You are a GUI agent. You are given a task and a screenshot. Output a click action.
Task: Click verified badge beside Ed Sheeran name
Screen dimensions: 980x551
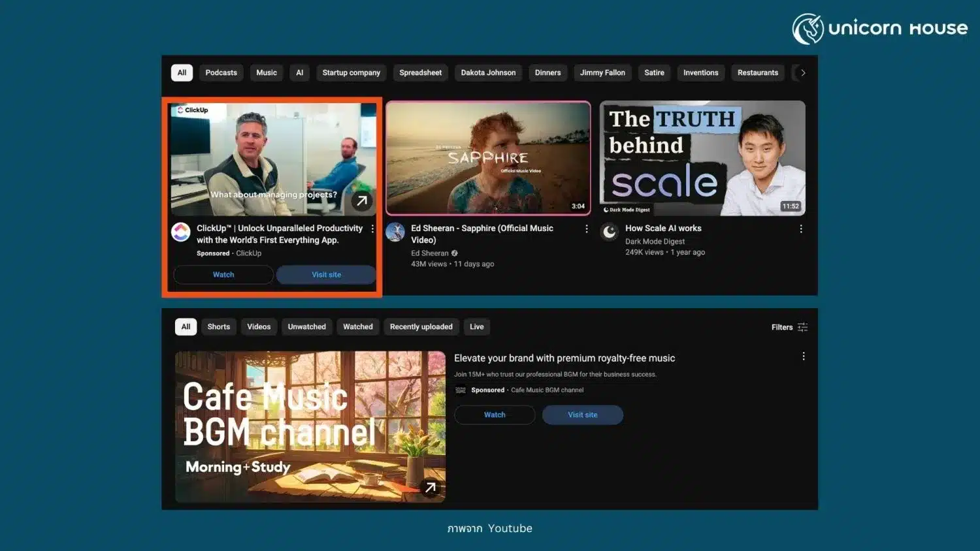(455, 253)
